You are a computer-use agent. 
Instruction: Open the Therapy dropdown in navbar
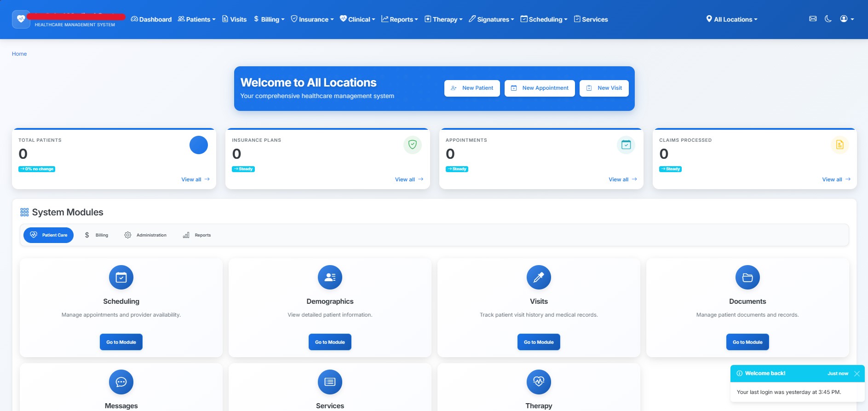(x=443, y=19)
